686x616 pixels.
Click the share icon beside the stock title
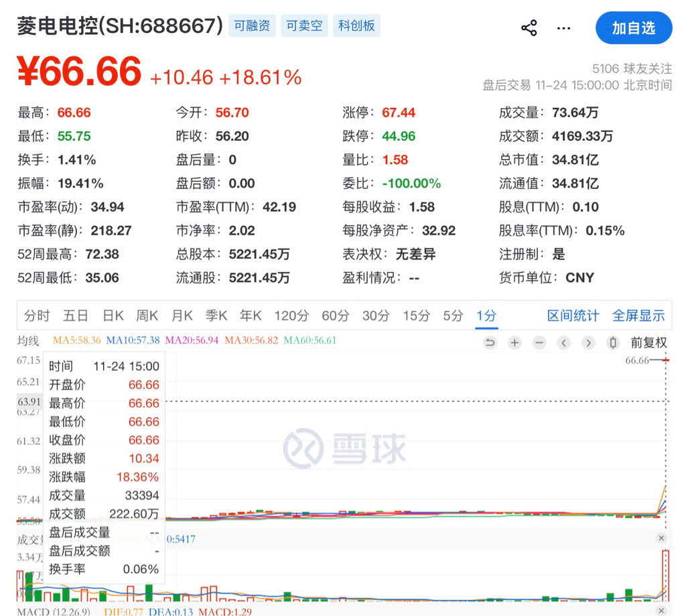pyautogui.click(x=529, y=28)
